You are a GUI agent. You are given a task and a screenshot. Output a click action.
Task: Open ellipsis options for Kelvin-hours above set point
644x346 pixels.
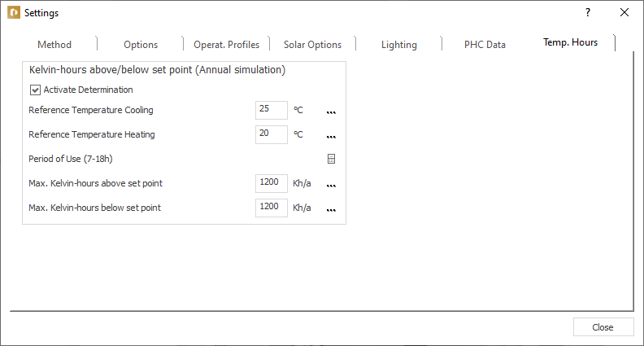pos(331,186)
